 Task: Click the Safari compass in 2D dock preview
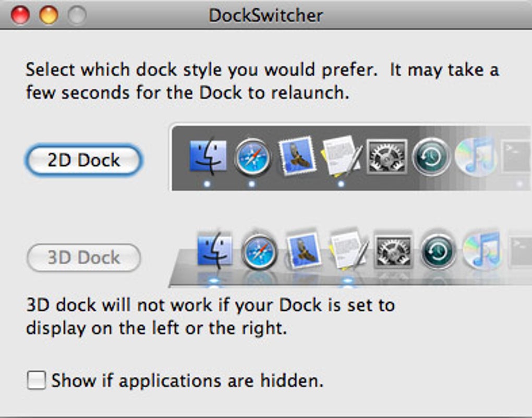[252, 156]
